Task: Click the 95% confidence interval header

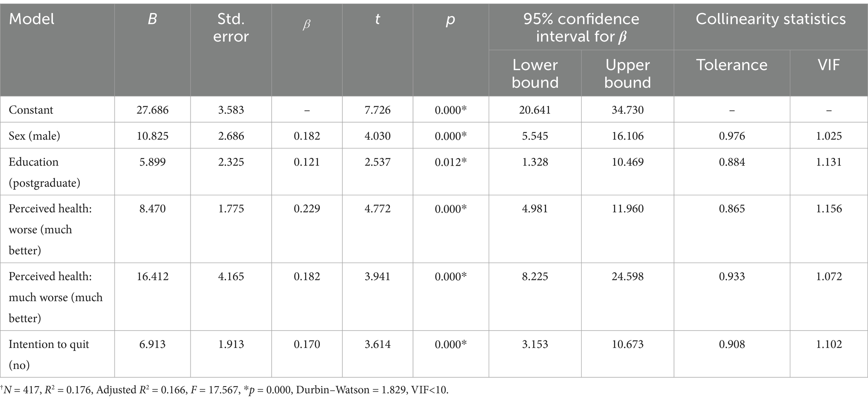Action: click(x=581, y=28)
